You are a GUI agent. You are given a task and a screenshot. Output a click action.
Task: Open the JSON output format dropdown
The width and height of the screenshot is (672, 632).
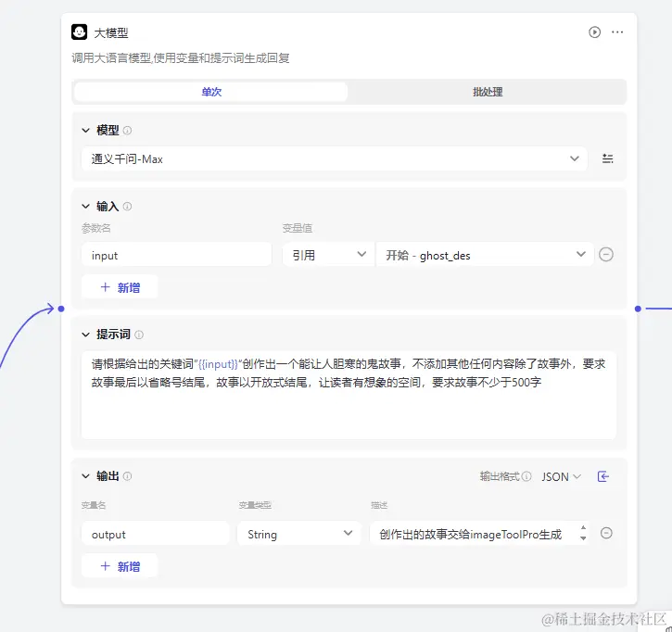[561, 476]
